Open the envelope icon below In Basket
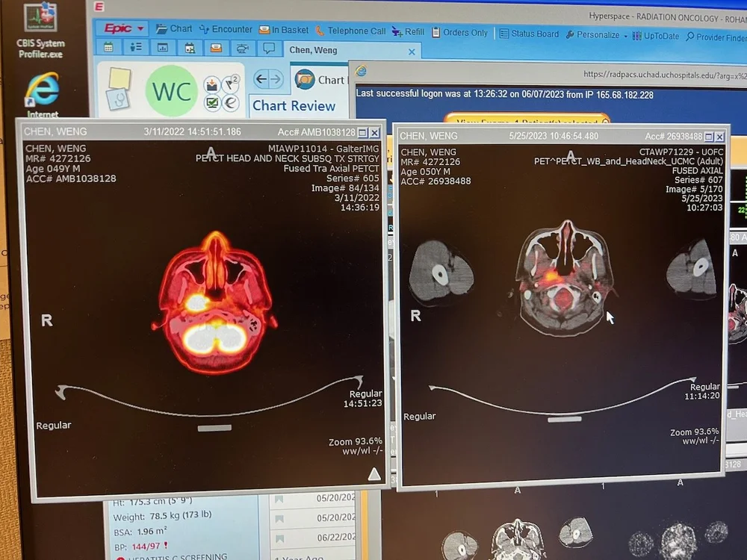747x560 pixels. (216, 47)
